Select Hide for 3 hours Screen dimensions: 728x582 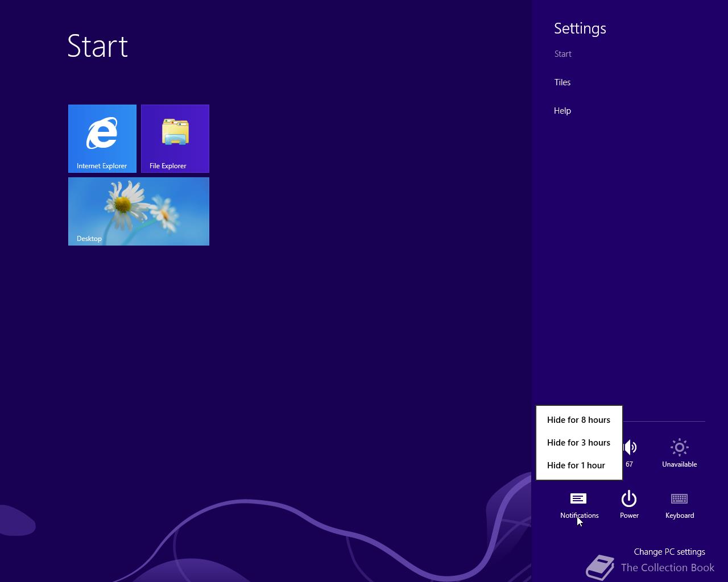tap(578, 442)
